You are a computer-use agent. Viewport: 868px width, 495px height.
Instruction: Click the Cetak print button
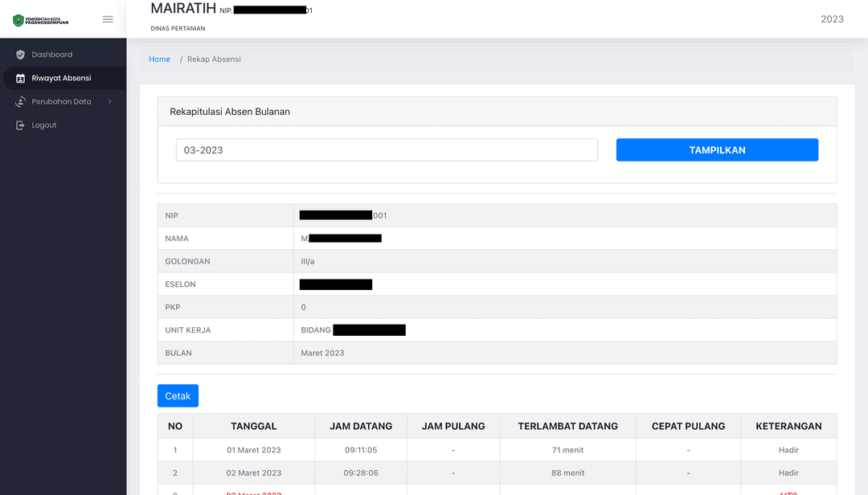[x=178, y=396]
